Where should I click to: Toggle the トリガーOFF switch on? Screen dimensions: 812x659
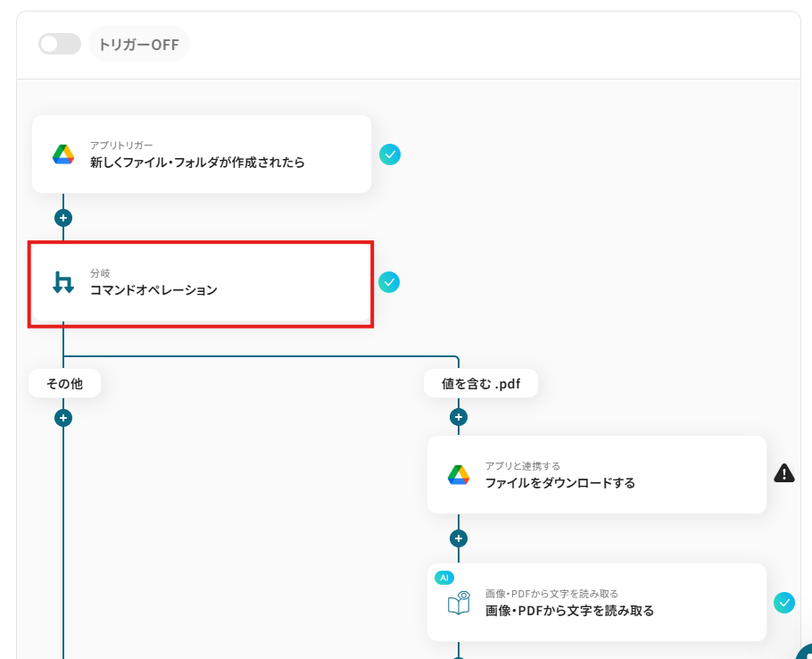60,44
